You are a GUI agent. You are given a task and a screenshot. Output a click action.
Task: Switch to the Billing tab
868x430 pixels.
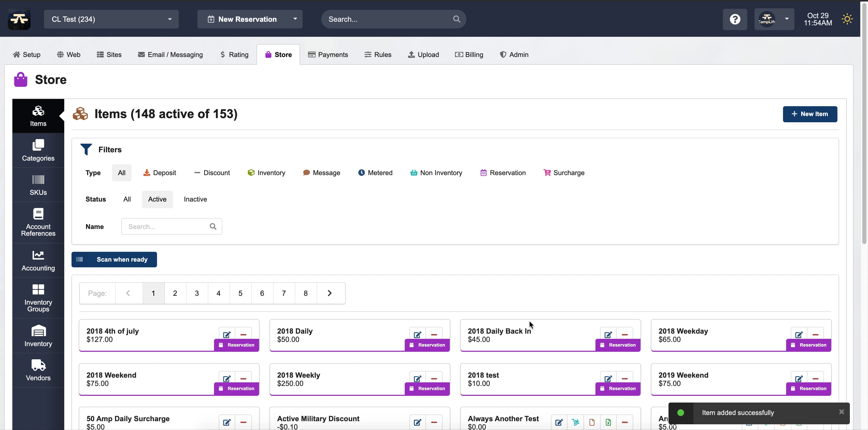click(469, 55)
